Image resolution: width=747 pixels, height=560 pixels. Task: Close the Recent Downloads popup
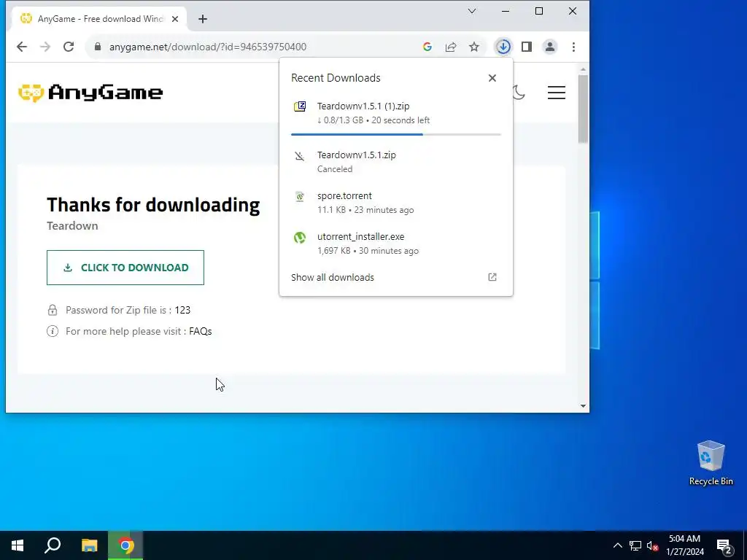pyautogui.click(x=492, y=78)
